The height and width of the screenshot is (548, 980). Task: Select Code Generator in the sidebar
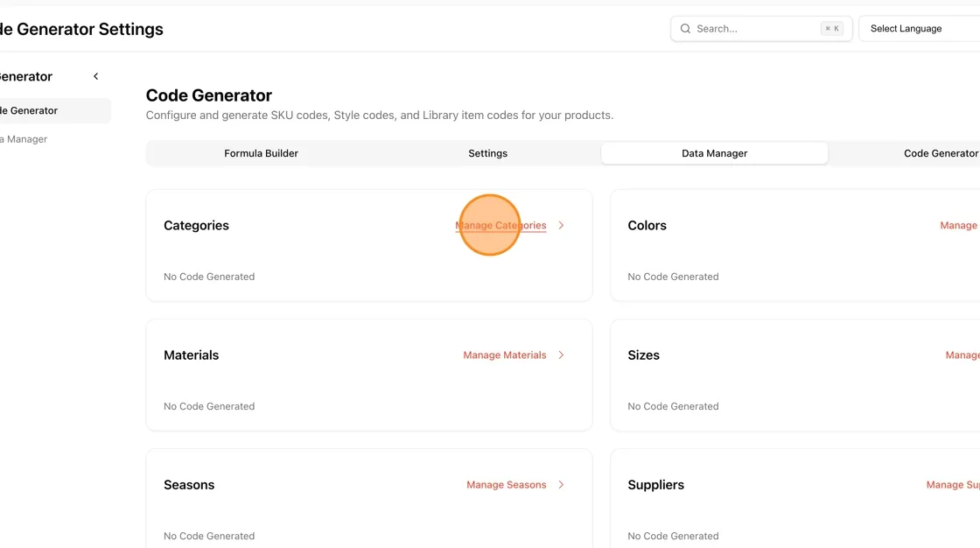tap(55, 110)
